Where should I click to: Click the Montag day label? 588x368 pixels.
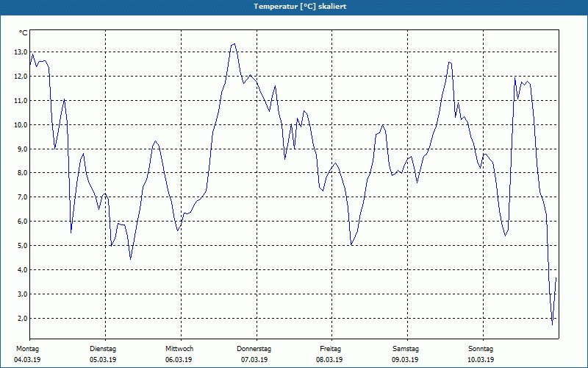click(27, 349)
